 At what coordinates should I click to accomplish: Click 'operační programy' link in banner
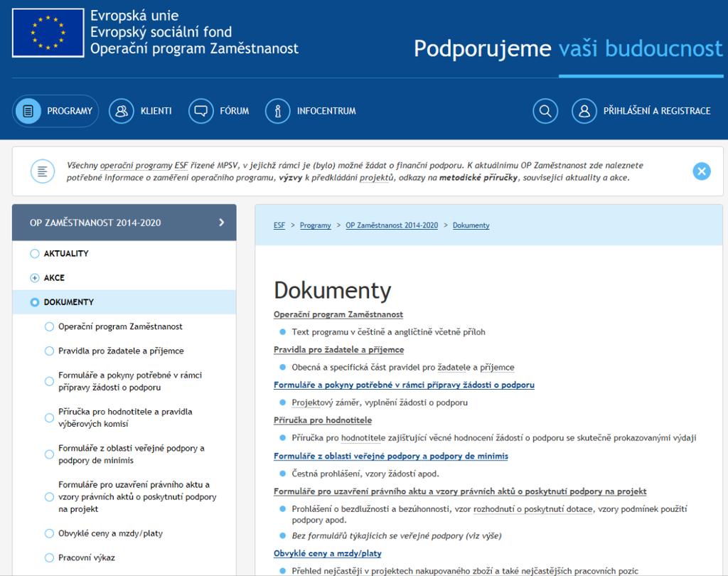[136, 166]
